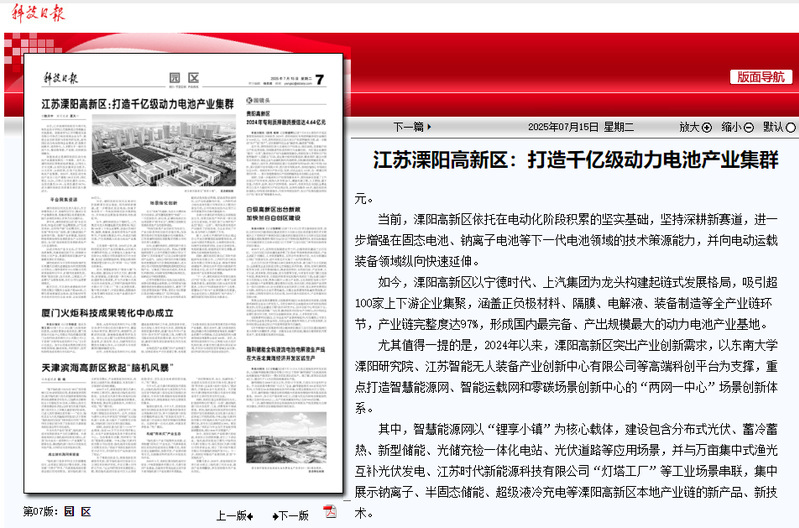
Task: Reset font size with 默认 circle icon
Action: pyautogui.click(x=791, y=127)
